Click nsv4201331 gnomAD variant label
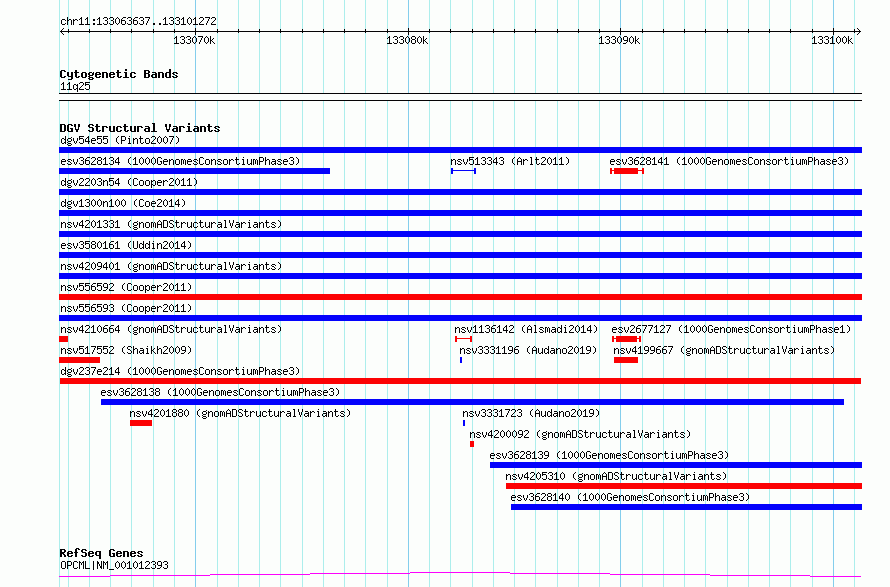890x587 pixels. [x=171, y=224]
